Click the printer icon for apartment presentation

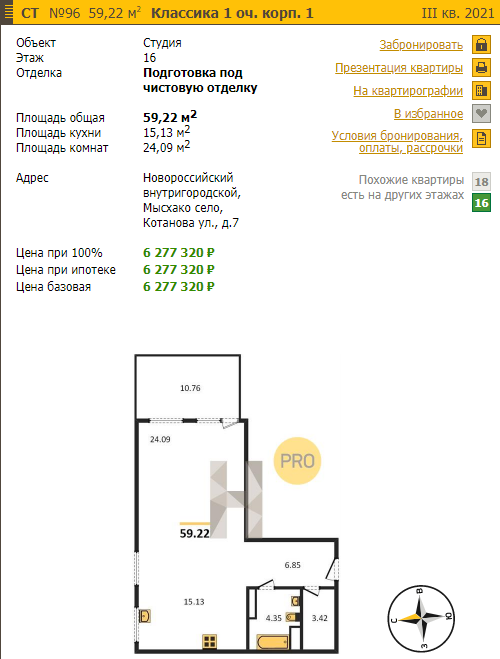pos(481,67)
